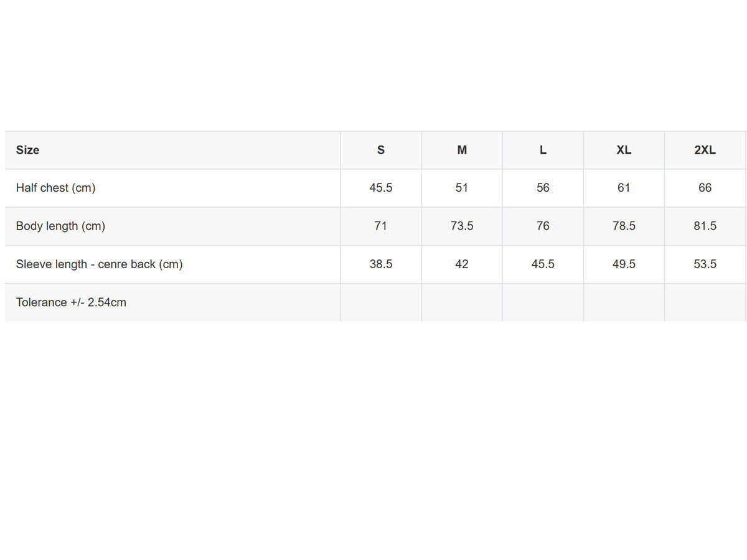Click body length value 78.5
Viewport: 747px width, 560px height.
click(624, 226)
